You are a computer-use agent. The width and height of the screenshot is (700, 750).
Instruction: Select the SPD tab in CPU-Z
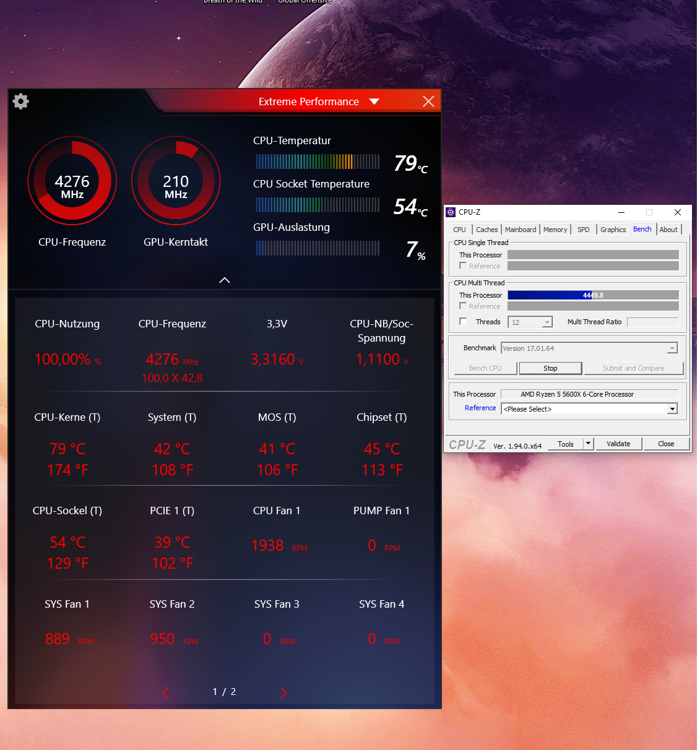584,230
